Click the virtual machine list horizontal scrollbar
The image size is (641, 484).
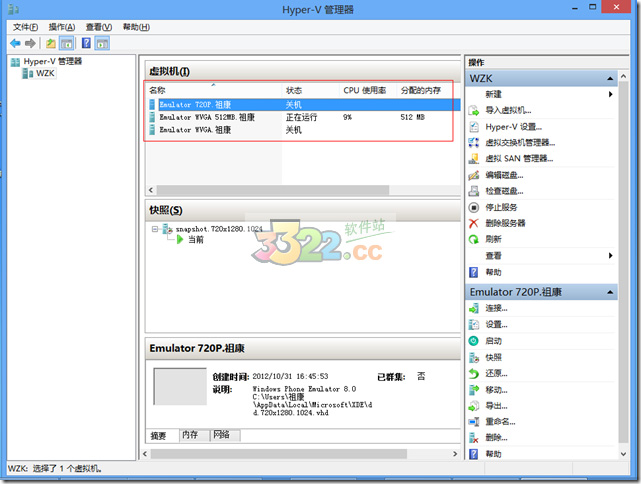point(273,190)
